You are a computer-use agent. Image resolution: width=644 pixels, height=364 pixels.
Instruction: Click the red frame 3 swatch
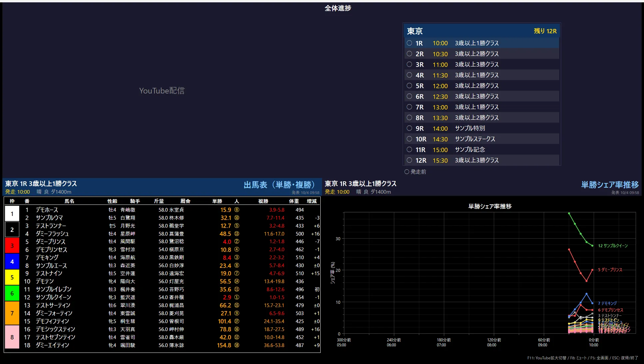tap(12, 246)
